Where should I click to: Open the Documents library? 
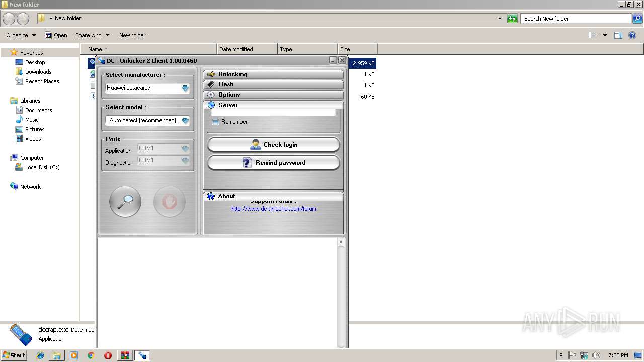coord(38,110)
